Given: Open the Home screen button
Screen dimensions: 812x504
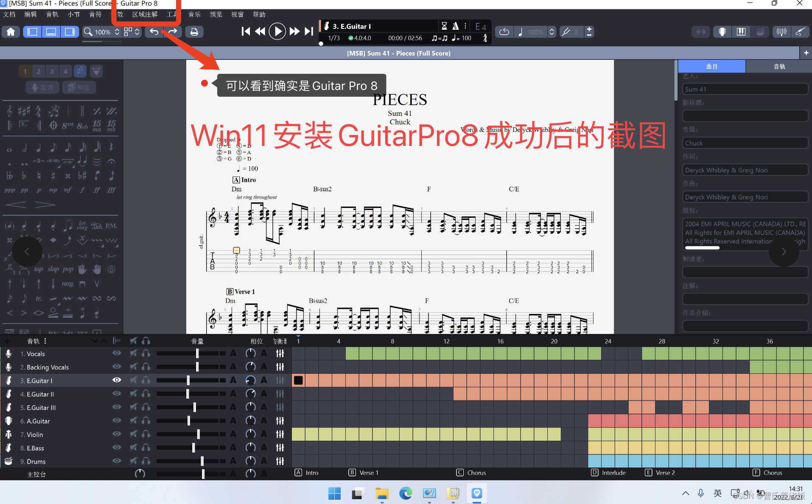Looking at the screenshot, I should (x=11, y=32).
